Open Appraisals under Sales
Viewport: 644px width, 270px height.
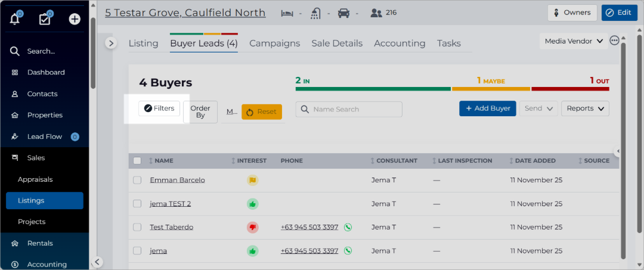tap(35, 179)
